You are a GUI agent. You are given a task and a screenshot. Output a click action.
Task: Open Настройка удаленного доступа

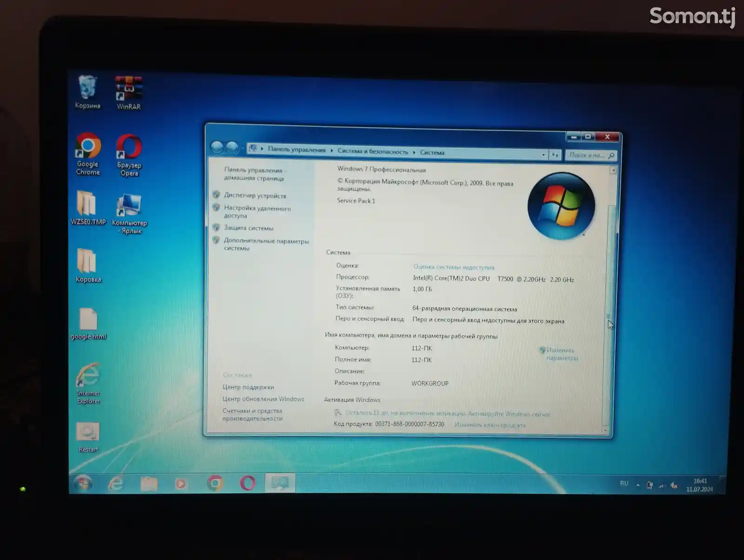[257, 212]
